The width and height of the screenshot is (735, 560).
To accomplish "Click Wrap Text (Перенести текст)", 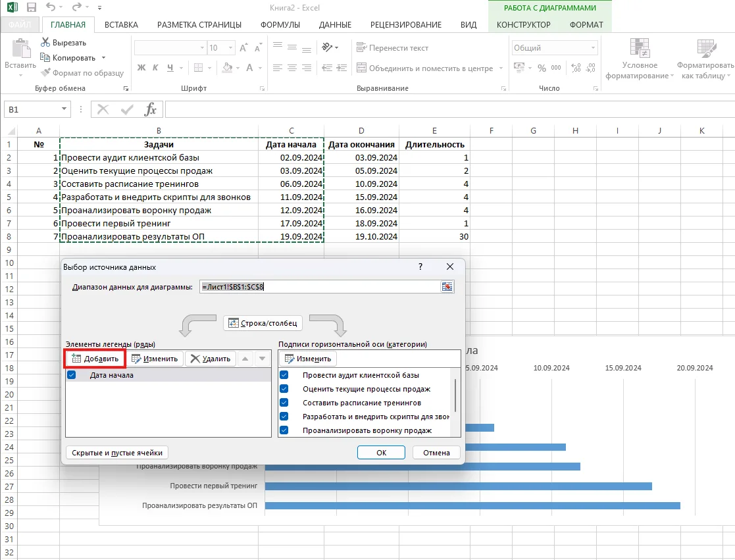I will coord(392,48).
